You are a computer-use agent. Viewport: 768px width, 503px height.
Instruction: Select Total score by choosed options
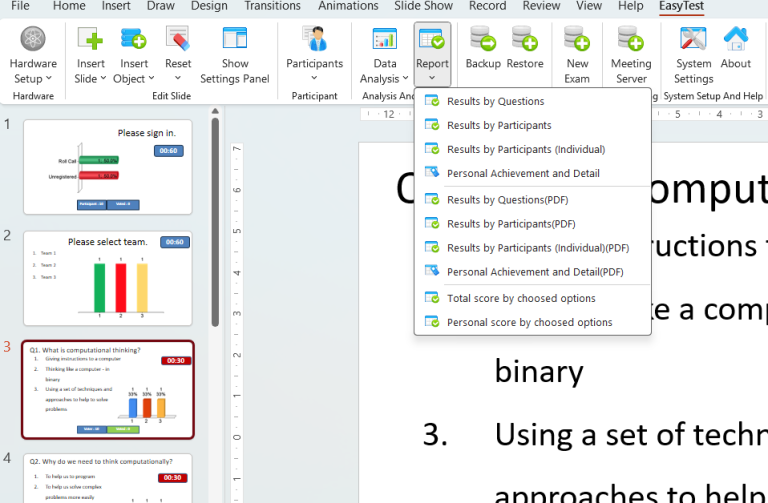point(532,298)
